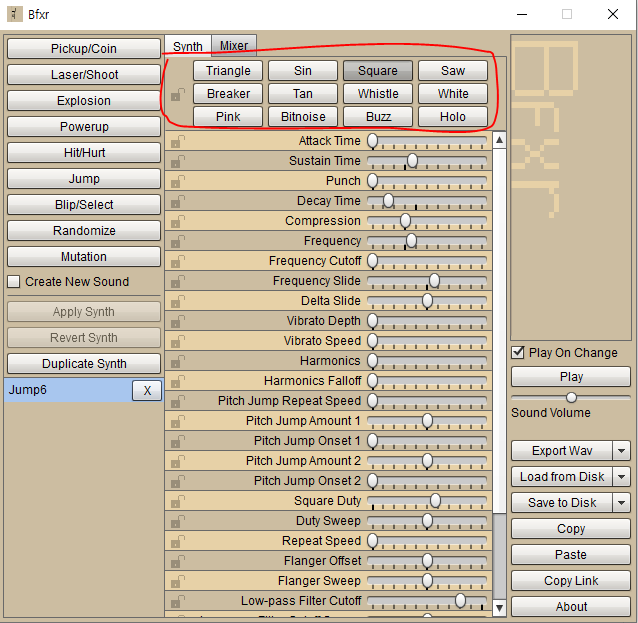
Task: Click the lock icon beside Attack Time
Action: point(177,141)
